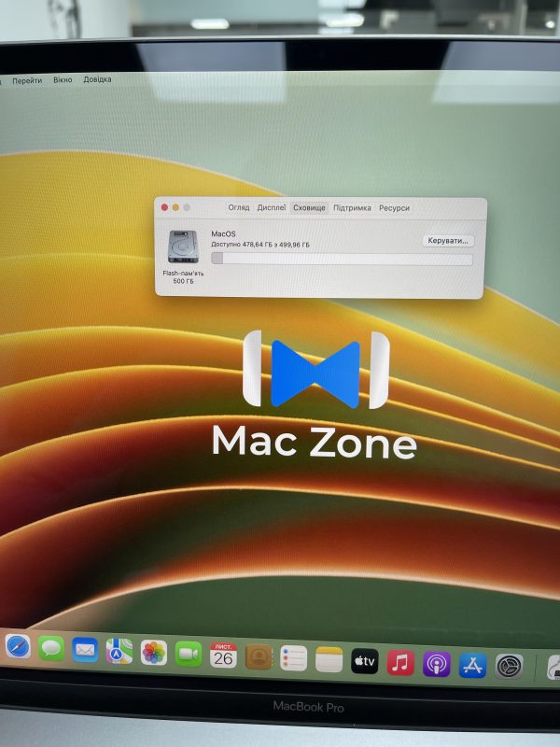Viewport: 560px width, 747px height.
Task: Open the Перейти menu
Action: point(27,81)
